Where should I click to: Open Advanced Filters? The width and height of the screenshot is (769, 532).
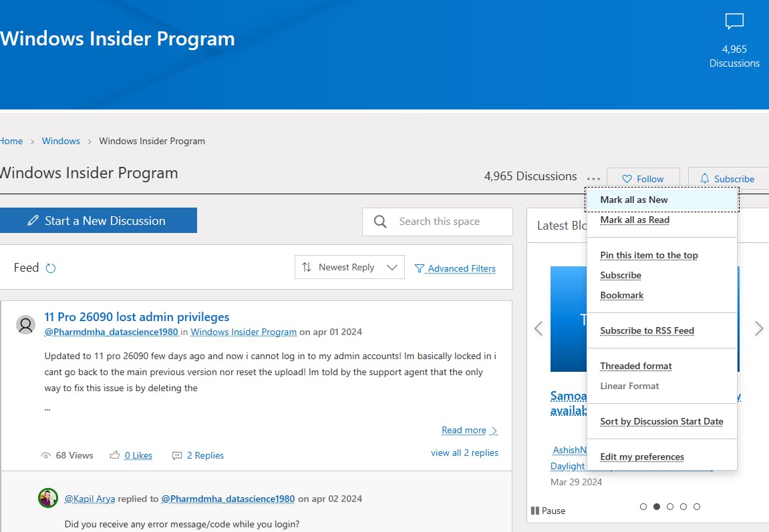(x=455, y=268)
